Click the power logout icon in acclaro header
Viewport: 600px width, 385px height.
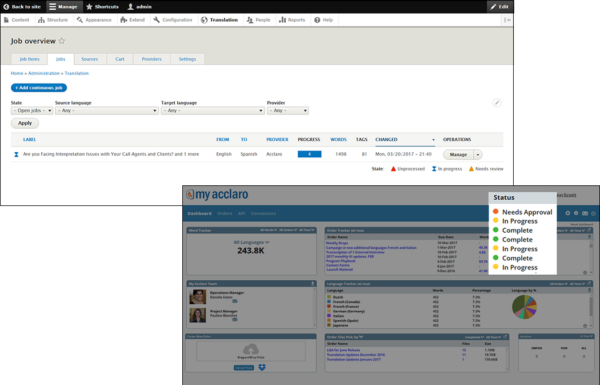click(593, 213)
